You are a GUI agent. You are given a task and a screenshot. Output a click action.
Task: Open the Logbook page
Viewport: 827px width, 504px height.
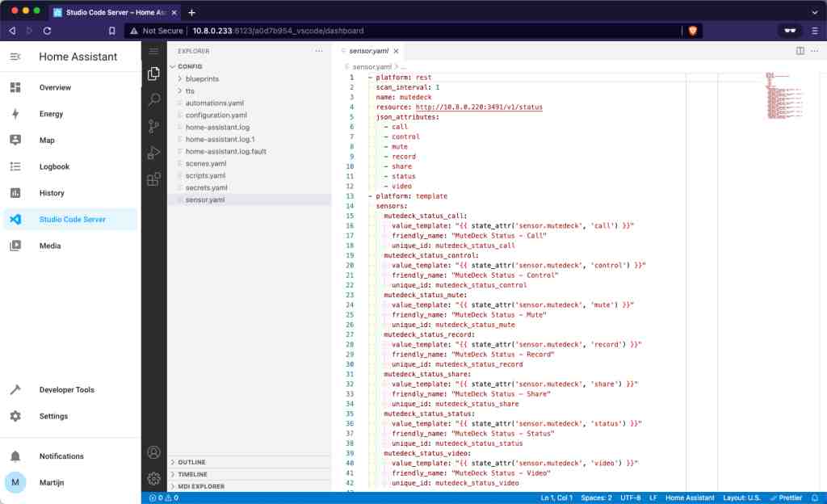pos(70,166)
